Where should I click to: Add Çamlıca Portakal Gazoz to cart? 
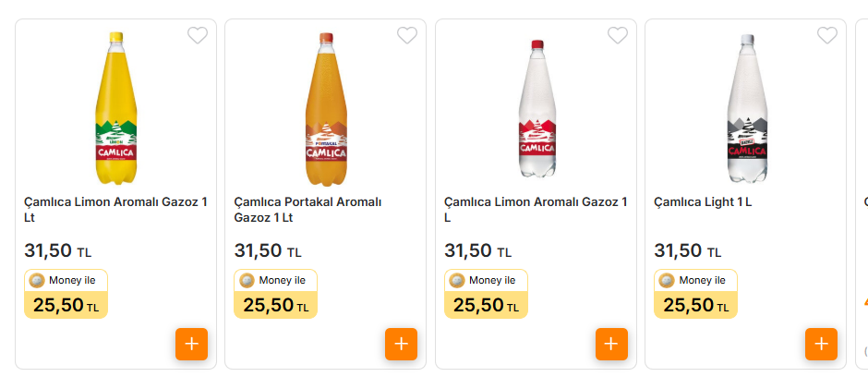(x=401, y=344)
